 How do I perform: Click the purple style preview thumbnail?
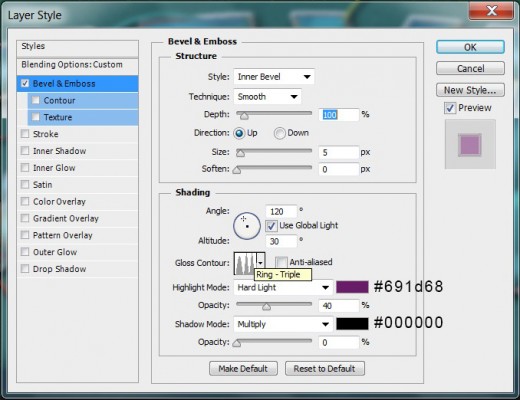point(470,145)
